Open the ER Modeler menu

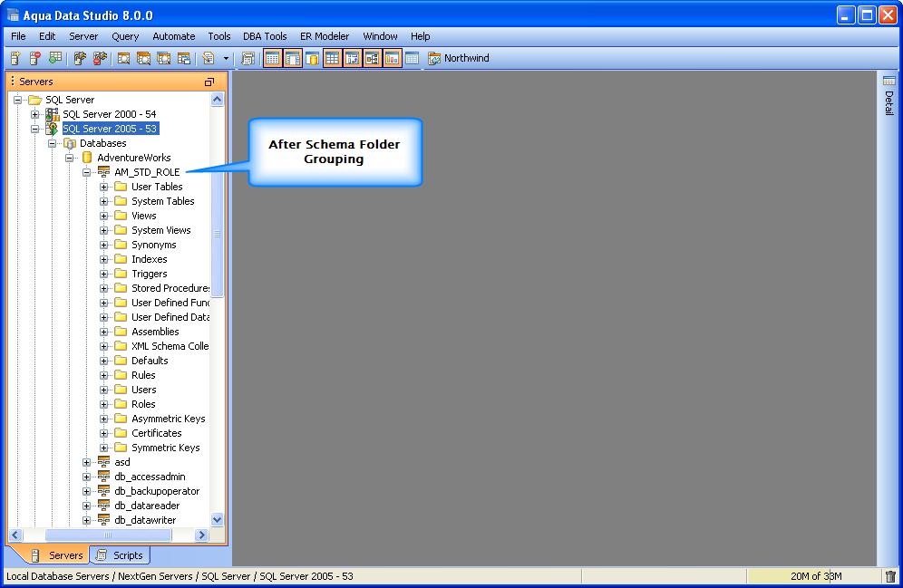coord(325,36)
